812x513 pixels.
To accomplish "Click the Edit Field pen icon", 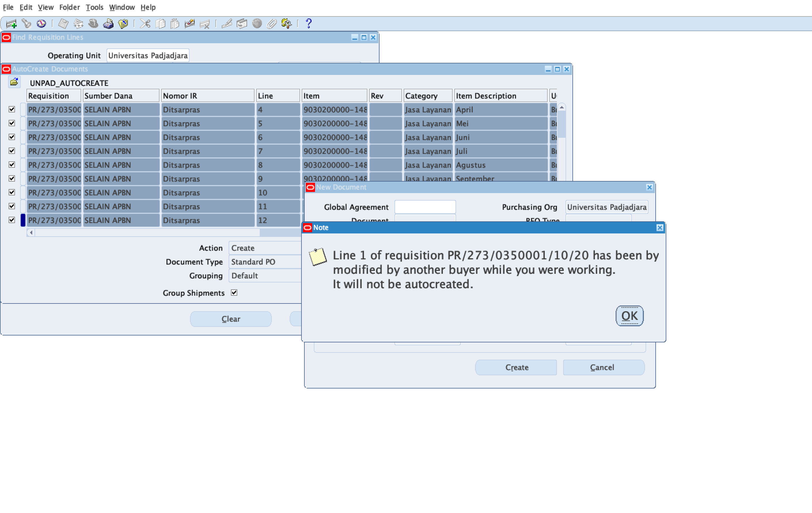I will pos(227,24).
